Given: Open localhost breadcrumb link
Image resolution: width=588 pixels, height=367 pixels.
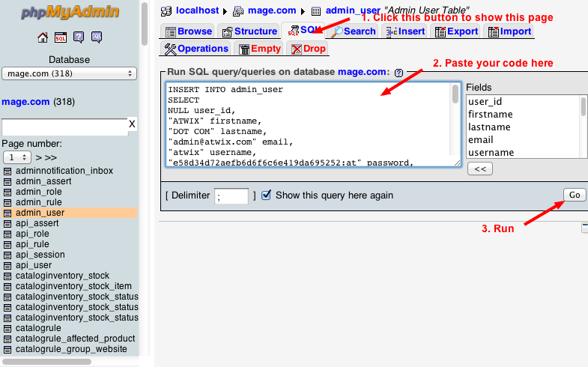Looking at the screenshot, I should (x=197, y=10).
